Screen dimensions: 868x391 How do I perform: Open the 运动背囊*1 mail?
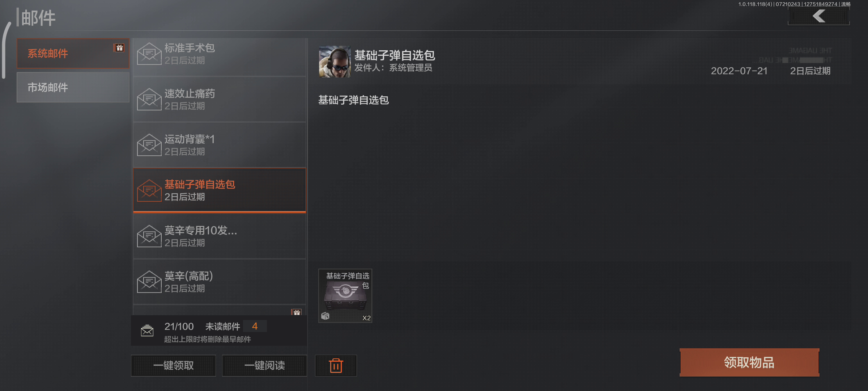220,145
